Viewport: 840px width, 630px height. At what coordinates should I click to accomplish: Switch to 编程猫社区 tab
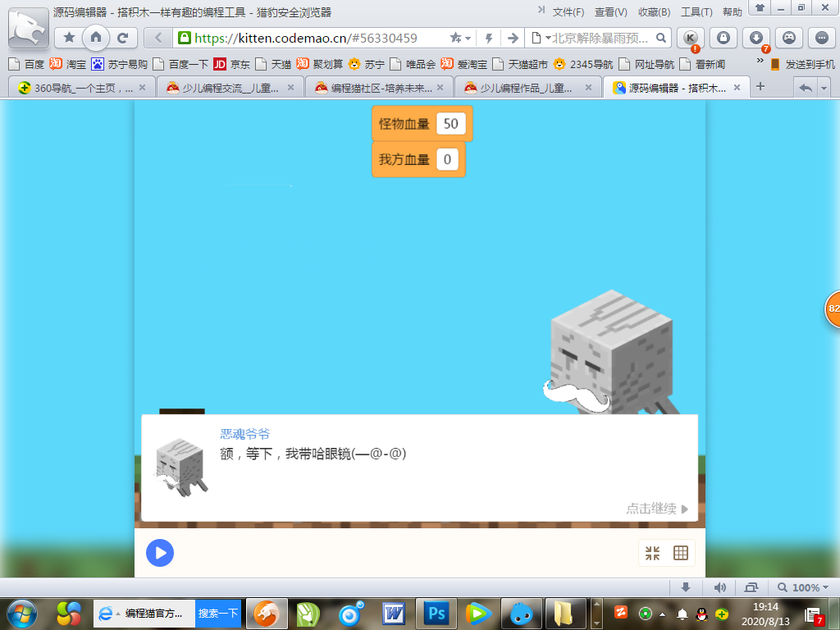coord(379,88)
